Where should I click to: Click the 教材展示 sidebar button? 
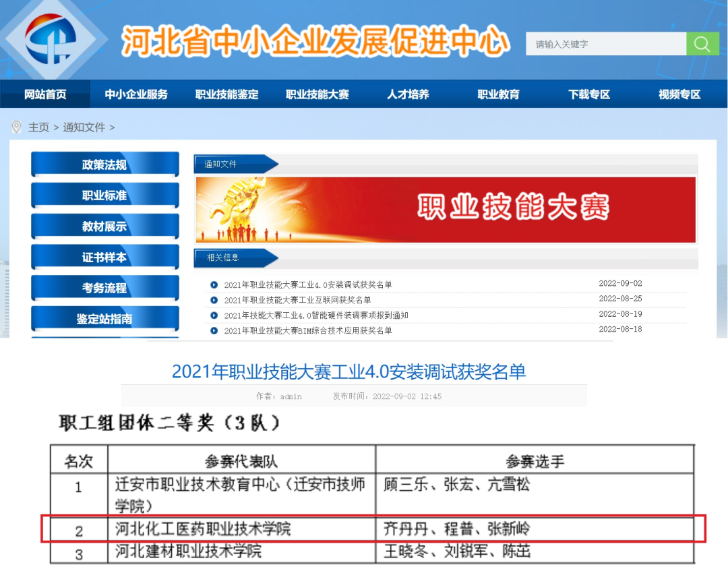click(x=105, y=226)
